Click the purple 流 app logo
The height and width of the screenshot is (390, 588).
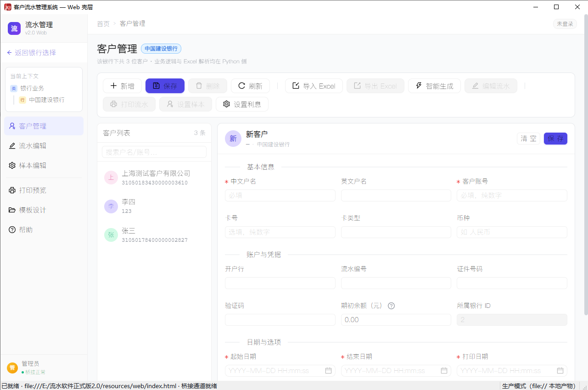(14, 28)
